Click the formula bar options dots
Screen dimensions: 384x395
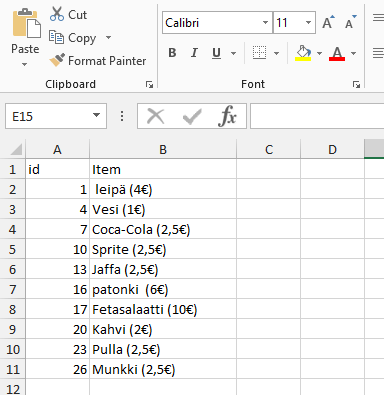tap(122, 116)
